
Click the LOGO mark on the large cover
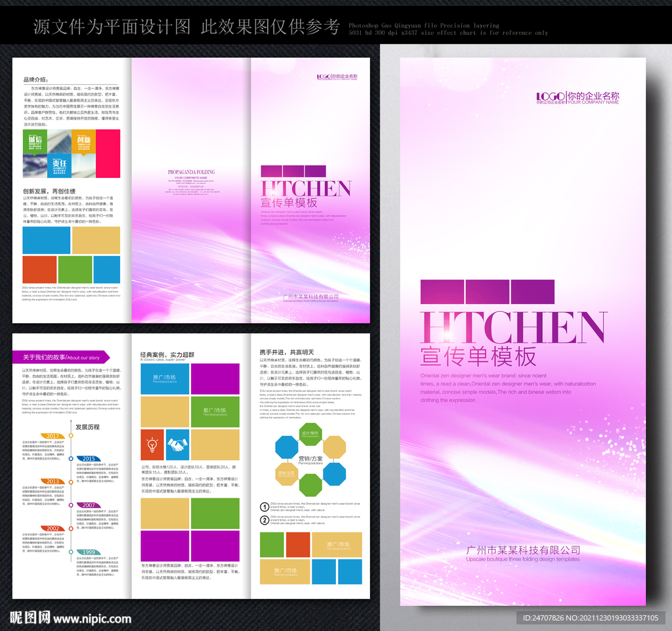(551, 97)
